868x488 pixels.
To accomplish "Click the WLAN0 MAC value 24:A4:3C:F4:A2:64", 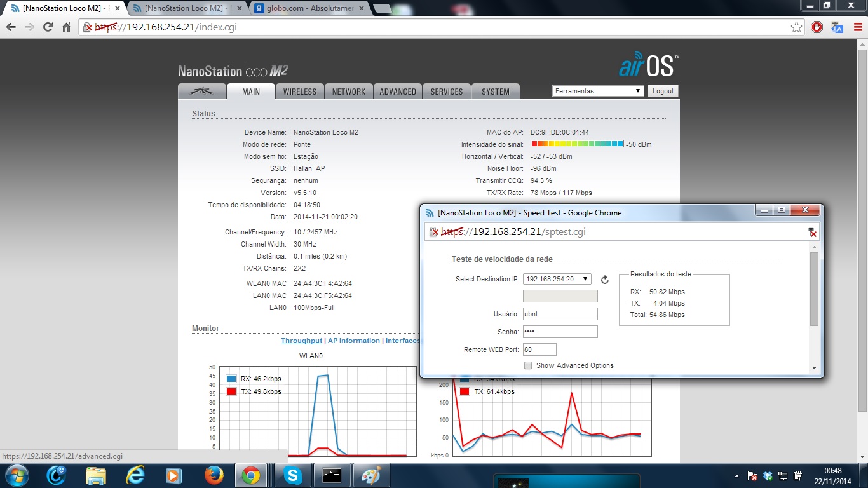I will (x=323, y=283).
